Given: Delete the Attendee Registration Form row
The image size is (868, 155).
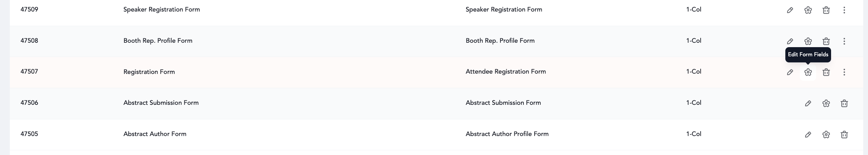Looking at the screenshot, I should (826, 72).
